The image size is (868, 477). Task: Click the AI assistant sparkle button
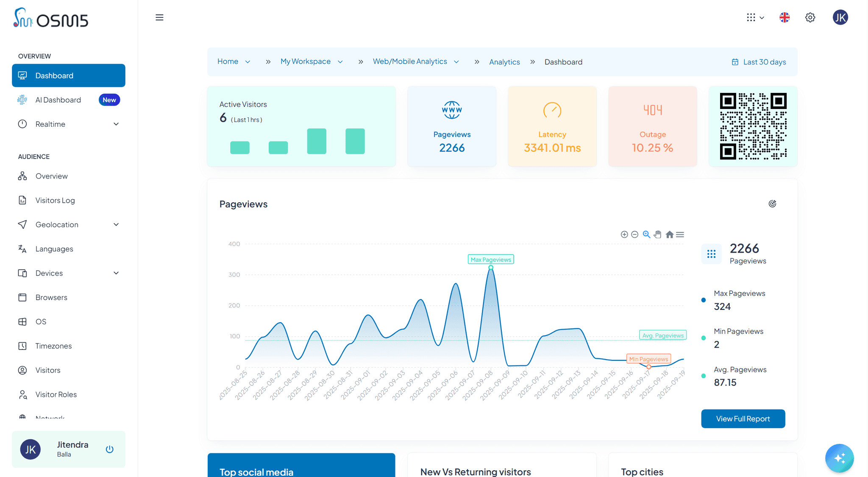coord(839,458)
